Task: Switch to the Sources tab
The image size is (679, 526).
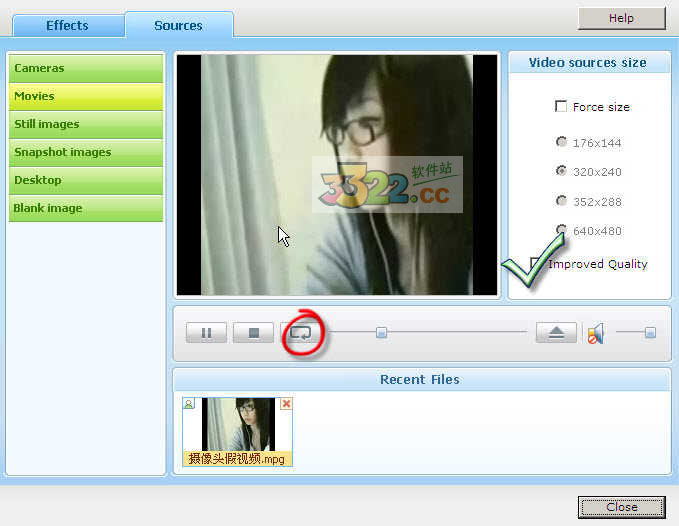Action: (x=179, y=26)
